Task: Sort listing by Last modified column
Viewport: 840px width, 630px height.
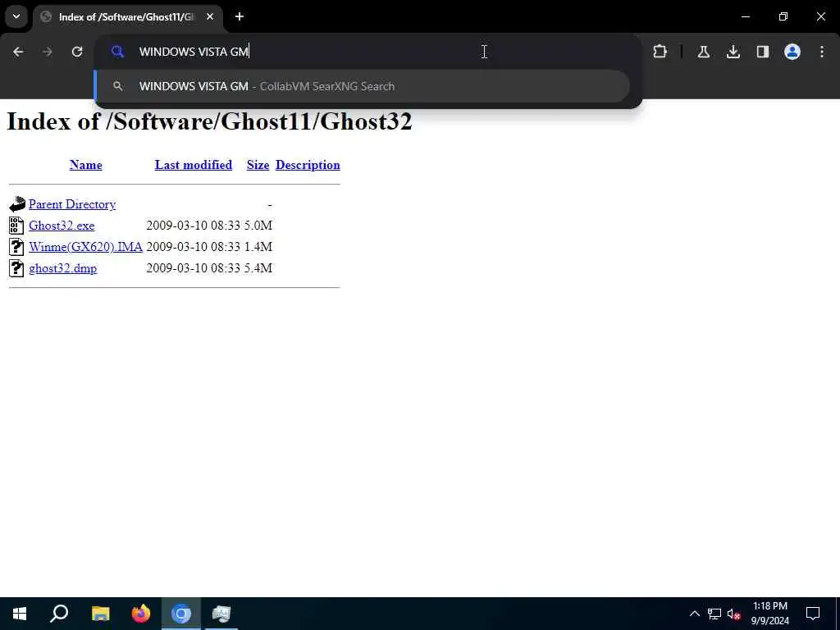Action: 194,165
